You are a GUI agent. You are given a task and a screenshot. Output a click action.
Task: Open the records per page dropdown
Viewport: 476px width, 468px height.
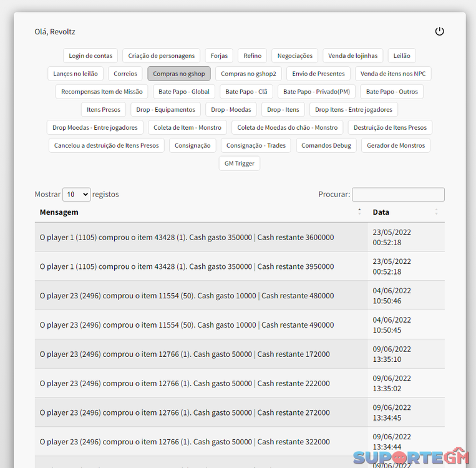pos(77,195)
